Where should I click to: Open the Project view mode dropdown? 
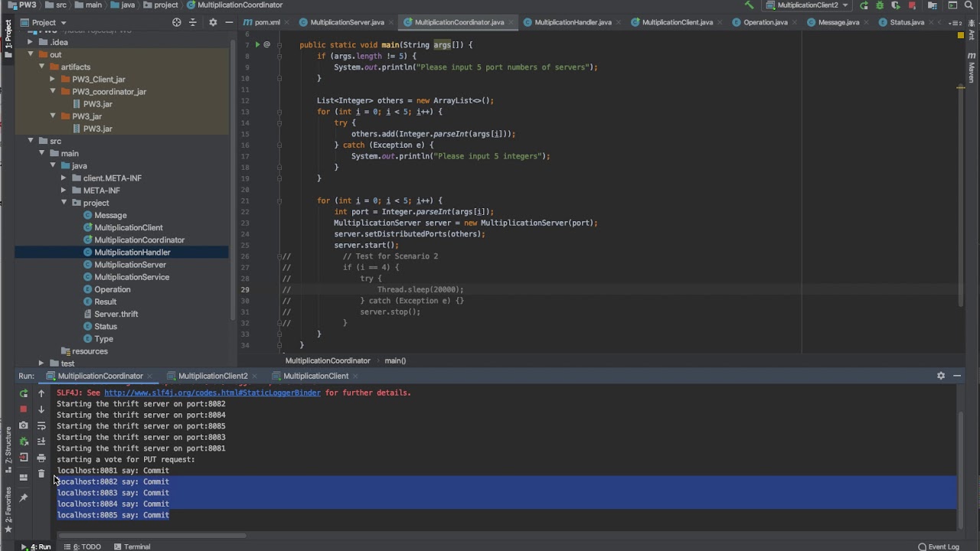(44, 22)
